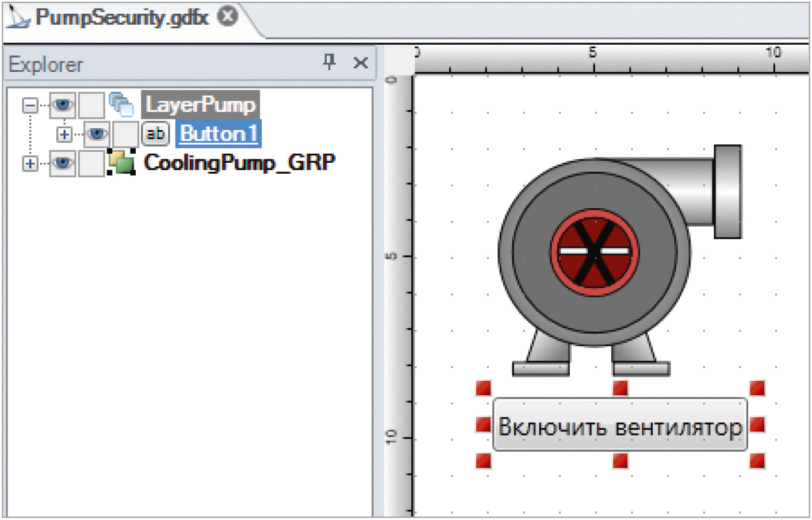This screenshot has width=812, height=520.
Task: Click the PumpSecurity.gdfx document icon
Action: [18, 17]
